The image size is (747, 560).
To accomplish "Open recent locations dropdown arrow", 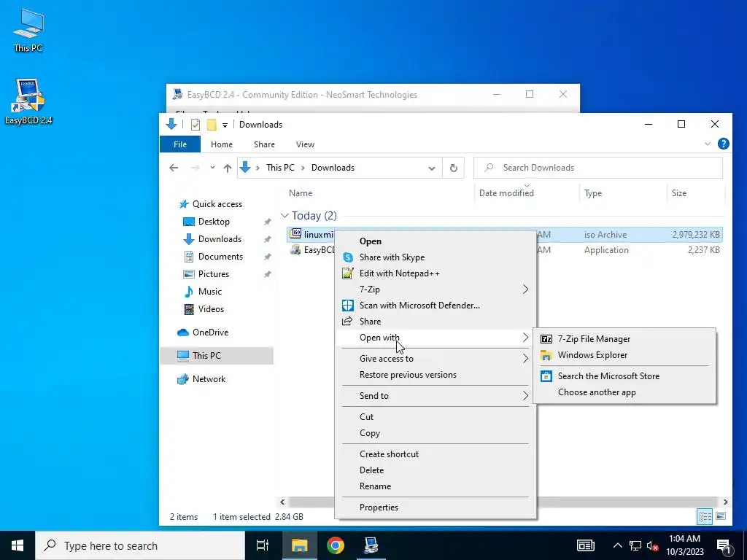I will [x=212, y=168].
